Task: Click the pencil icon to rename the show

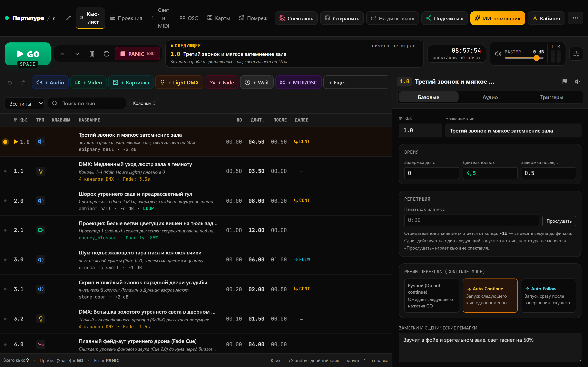Action: click(69, 18)
